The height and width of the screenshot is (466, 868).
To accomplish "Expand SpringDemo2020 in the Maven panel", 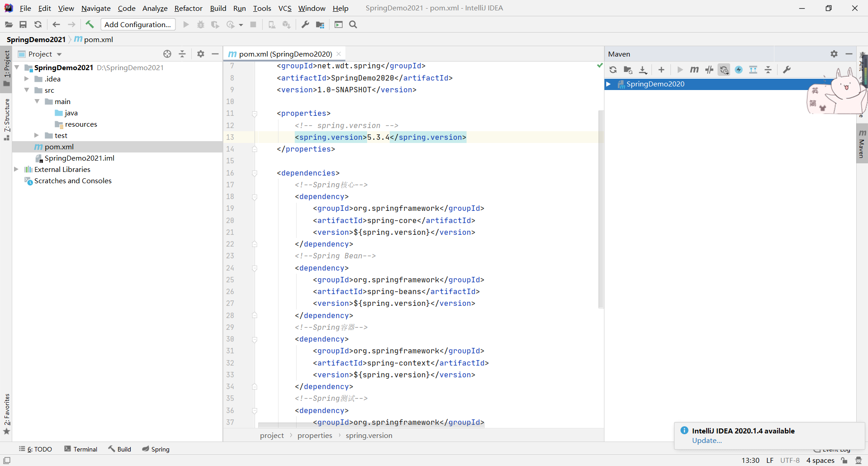I will [609, 84].
